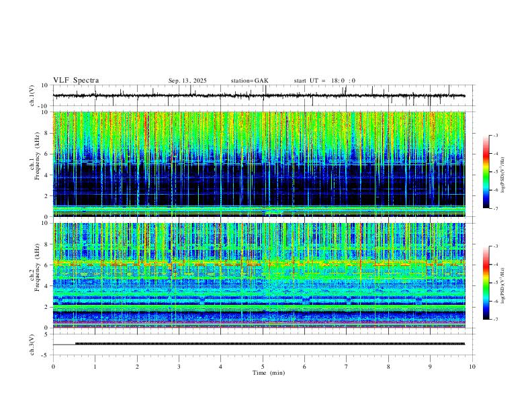The image size is (532, 411).
Task: Click the upper color bar's log(PSD) unit label
Action: click(503, 175)
